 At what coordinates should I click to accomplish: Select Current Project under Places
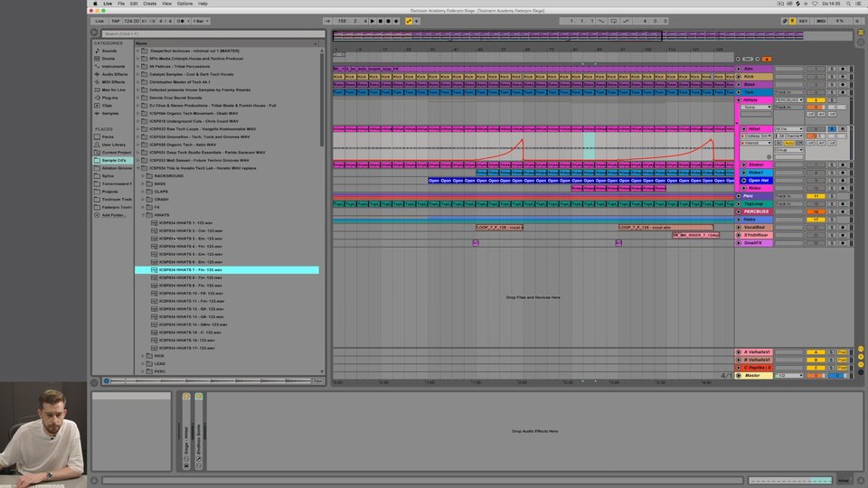coord(117,152)
